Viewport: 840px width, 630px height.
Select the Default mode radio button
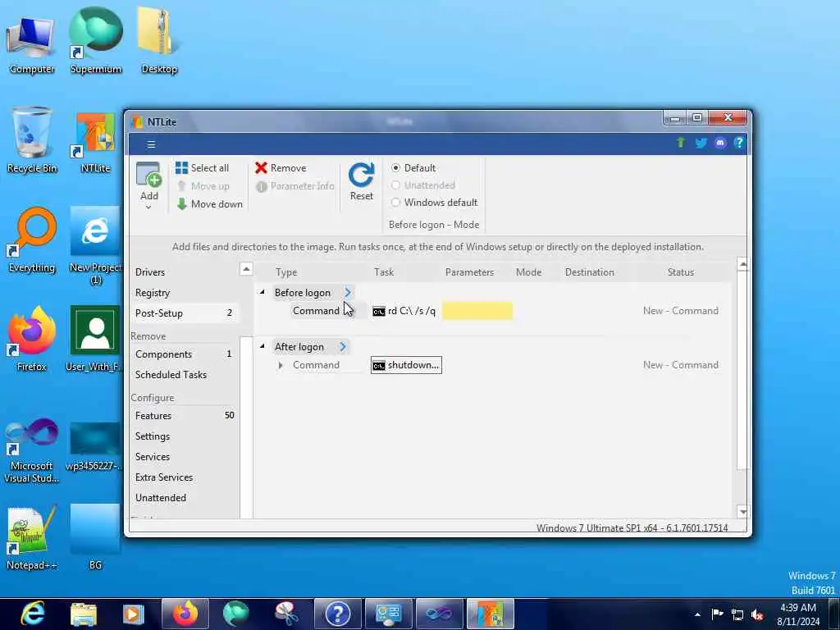coord(395,167)
